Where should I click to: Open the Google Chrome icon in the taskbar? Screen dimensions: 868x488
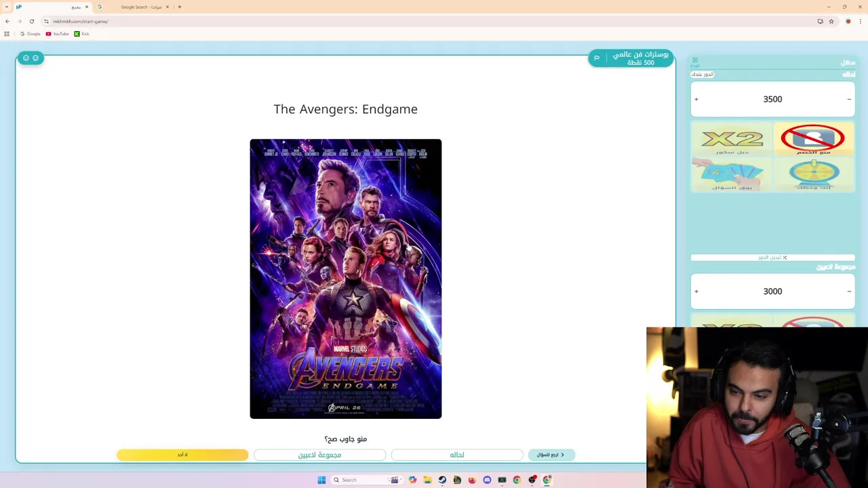click(x=517, y=480)
